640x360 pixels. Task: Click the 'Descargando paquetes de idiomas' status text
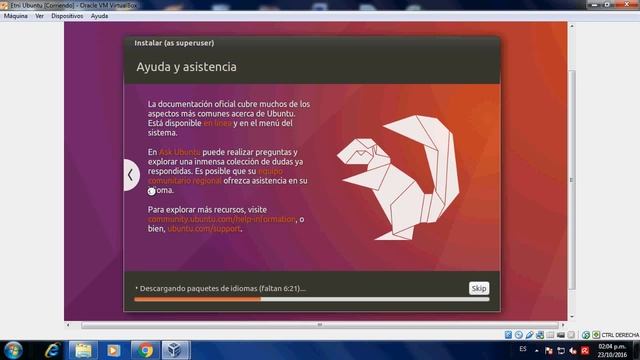point(223,288)
